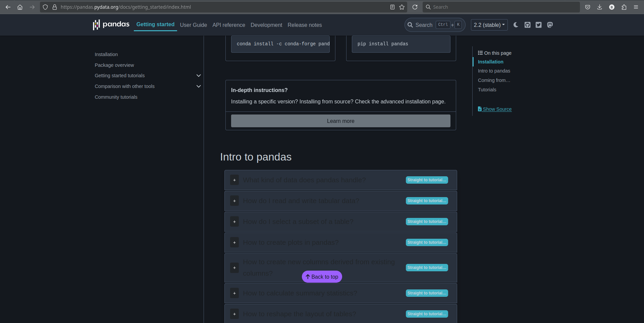Click the Back to top button

pos(322,277)
